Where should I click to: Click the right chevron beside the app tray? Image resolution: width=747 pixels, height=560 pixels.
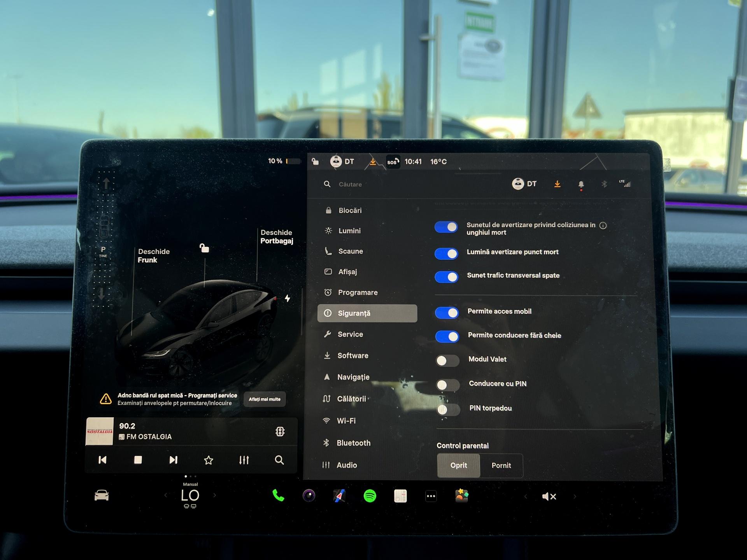tap(575, 496)
